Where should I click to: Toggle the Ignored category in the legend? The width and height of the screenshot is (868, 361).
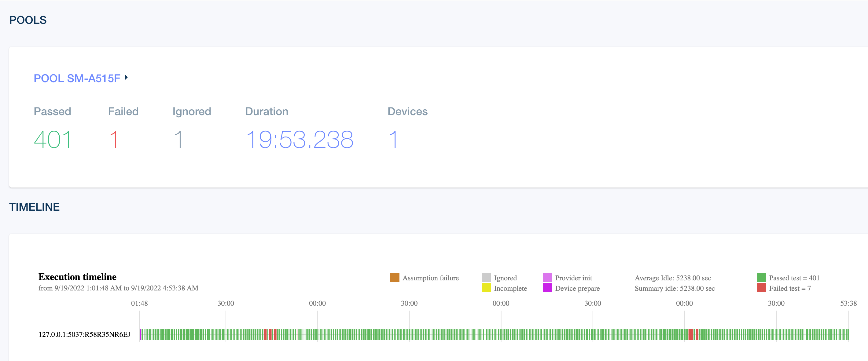[506, 278]
